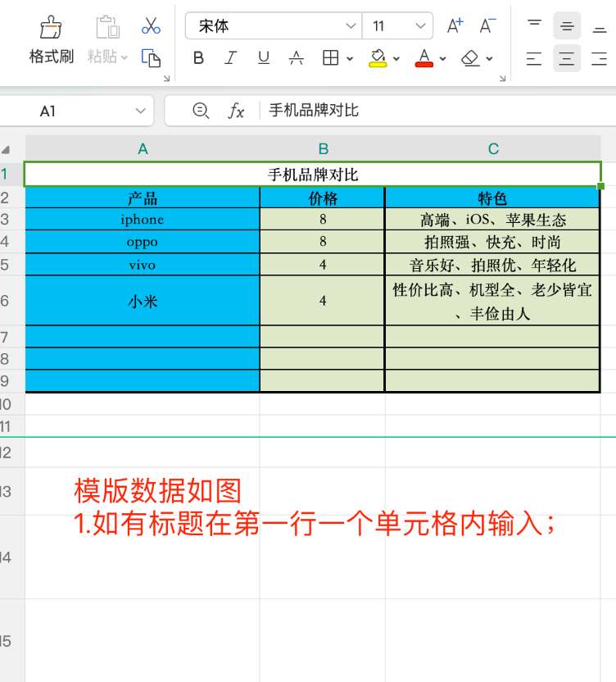Apply the red font color
The width and height of the screenshot is (616, 682).
pos(423,58)
